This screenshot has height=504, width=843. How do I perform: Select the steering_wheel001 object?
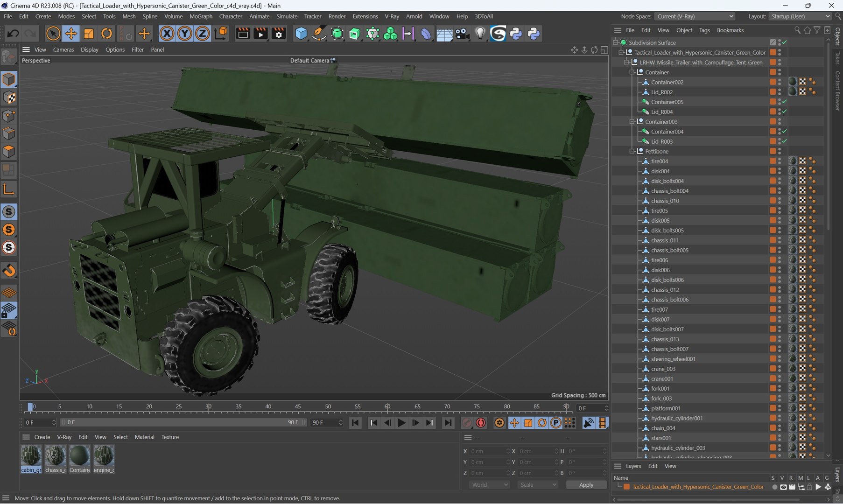point(673,359)
